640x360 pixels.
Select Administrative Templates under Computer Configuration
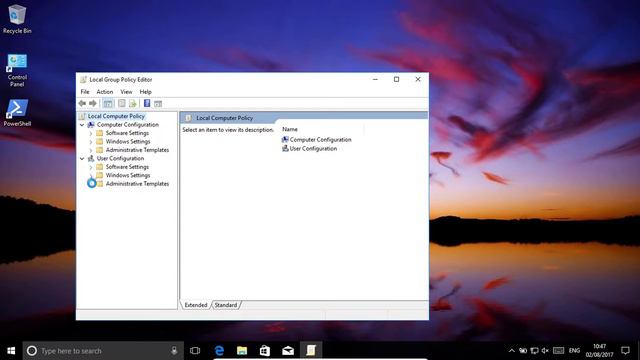coord(137,150)
